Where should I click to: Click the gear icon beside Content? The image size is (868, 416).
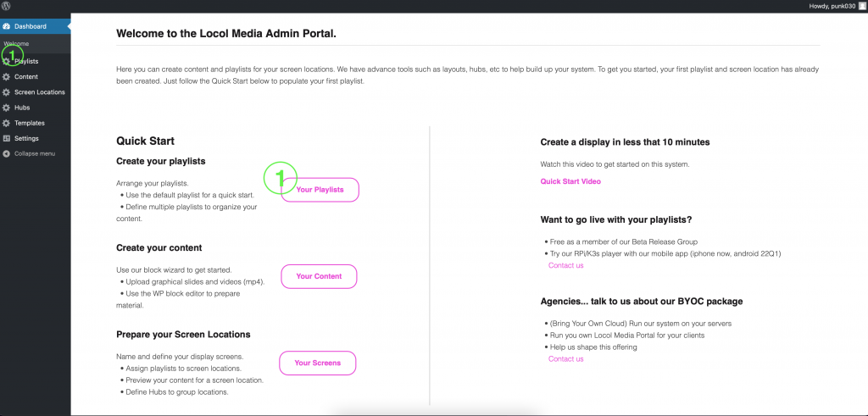(x=7, y=77)
